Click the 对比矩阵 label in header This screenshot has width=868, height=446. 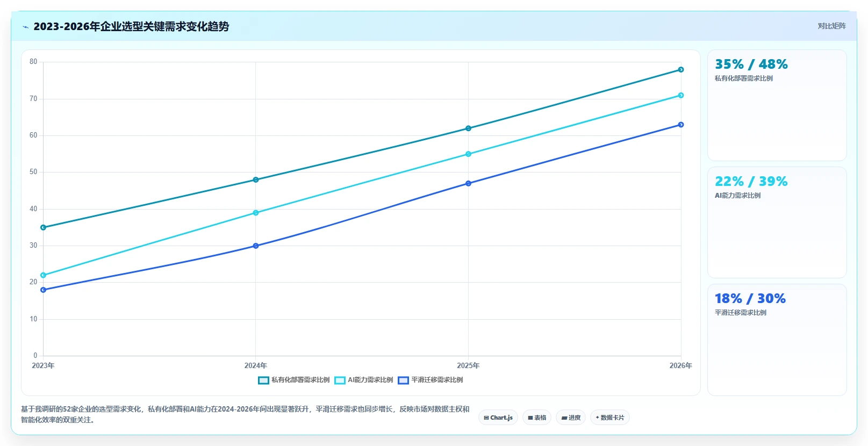831,26
